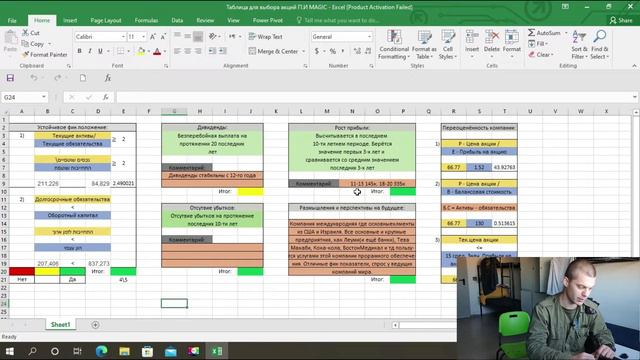
Task: Switch to the Data tab
Action: (x=177, y=20)
